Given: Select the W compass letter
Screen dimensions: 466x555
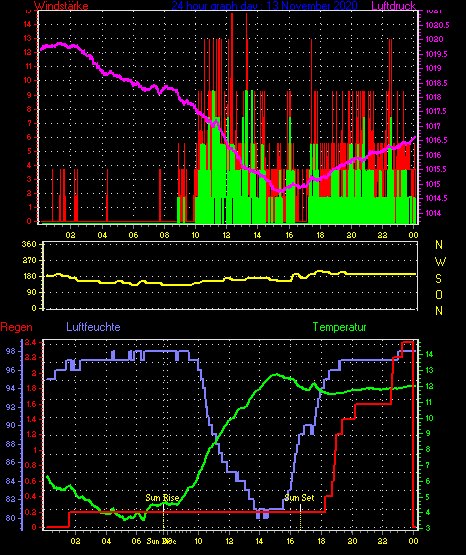Looking at the screenshot, I should (x=440, y=262).
